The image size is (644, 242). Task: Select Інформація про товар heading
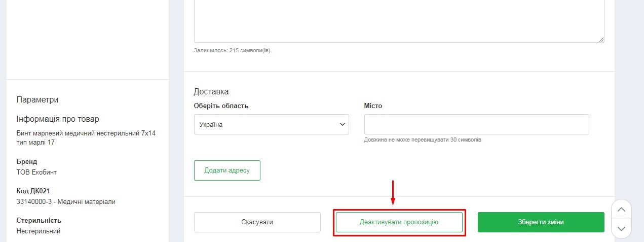click(58, 119)
